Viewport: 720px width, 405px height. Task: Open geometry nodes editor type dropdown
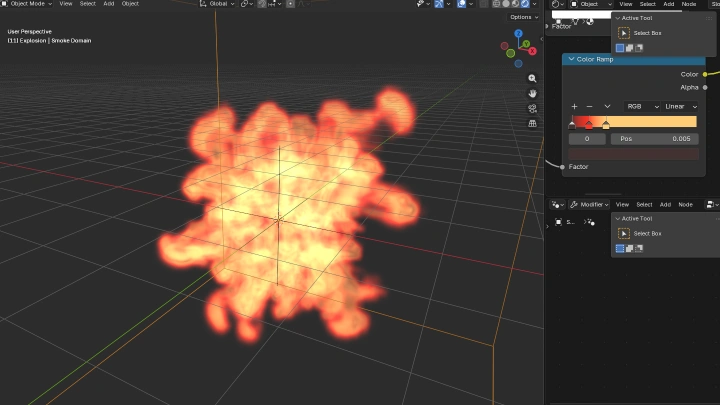[x=558, y=204]
